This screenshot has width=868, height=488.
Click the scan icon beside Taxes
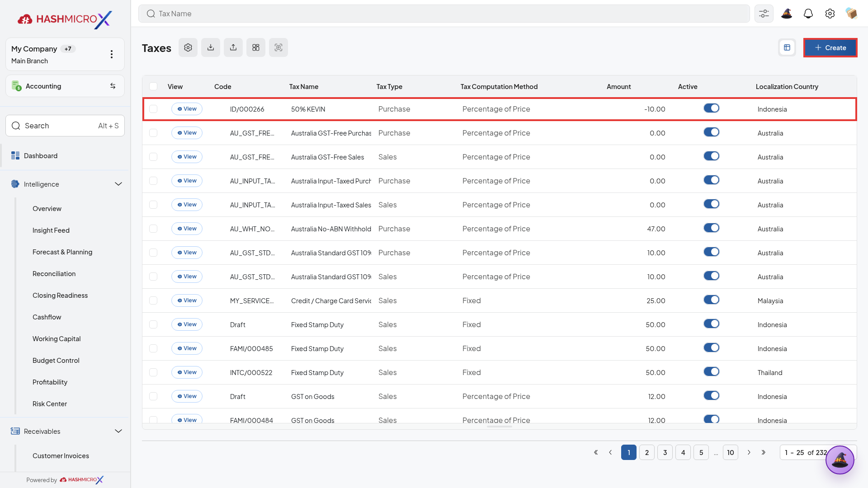click(x=278, y=47)
